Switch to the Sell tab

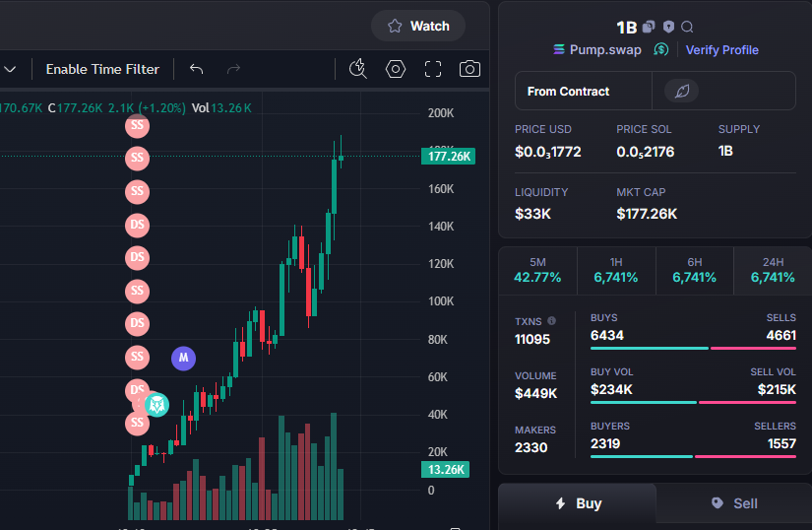(734, 503)
